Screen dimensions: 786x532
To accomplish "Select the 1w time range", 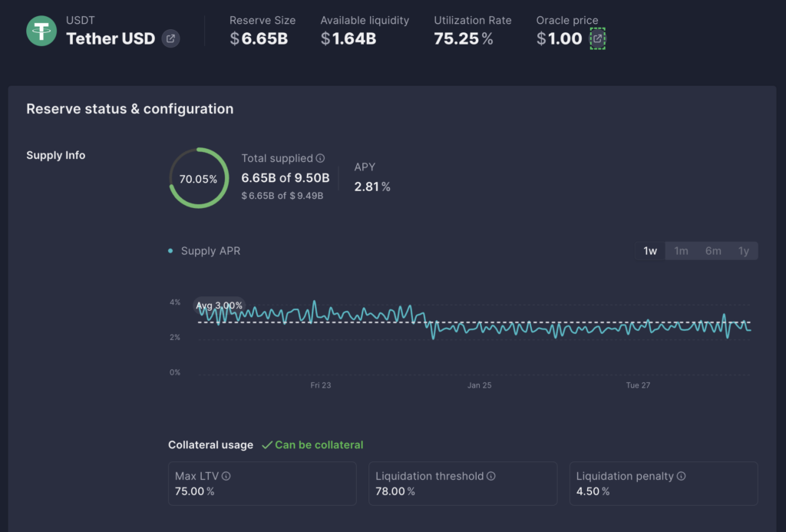I will click(649, 250).
